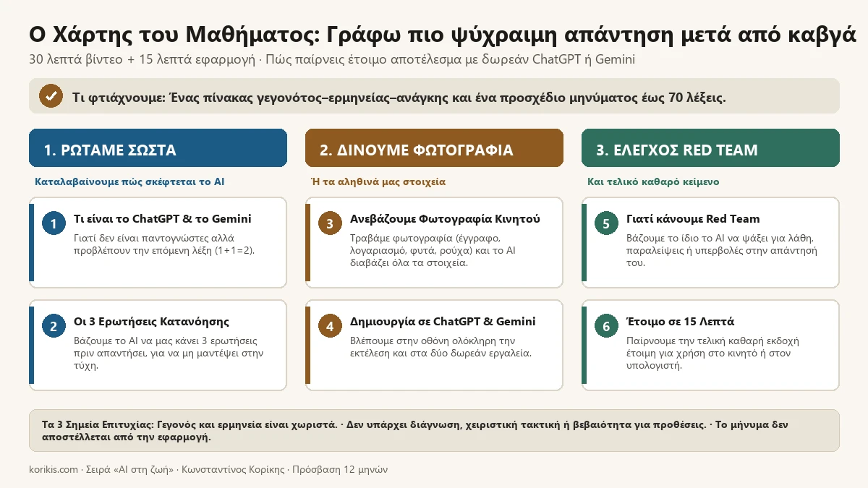Viewport: 868px width, 488px height.
Task: Click the round brown badge numbered 4
Action: pyautogui.click(x=330, y=327)
